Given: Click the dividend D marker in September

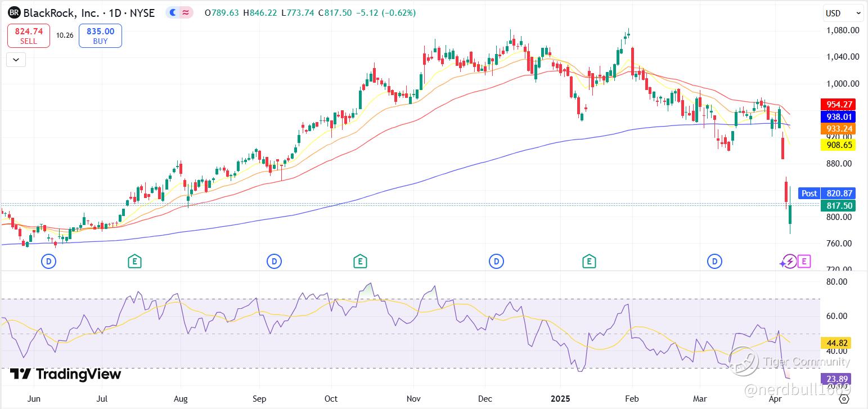Looking at the screenshot, I should (x=274, y=261).
